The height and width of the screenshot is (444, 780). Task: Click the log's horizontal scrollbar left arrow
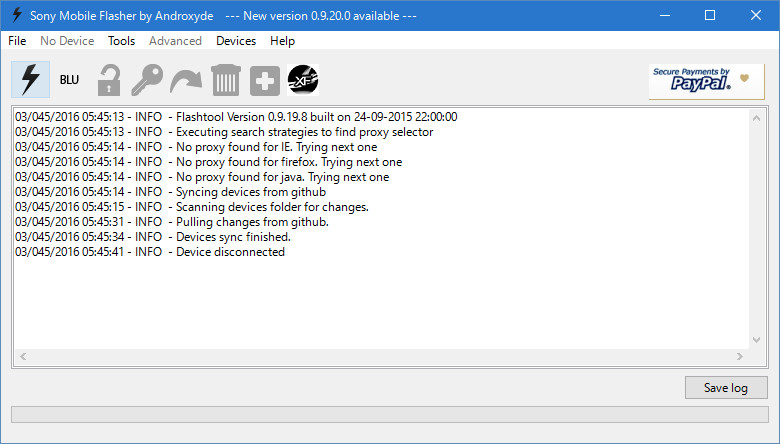point(22,356)
